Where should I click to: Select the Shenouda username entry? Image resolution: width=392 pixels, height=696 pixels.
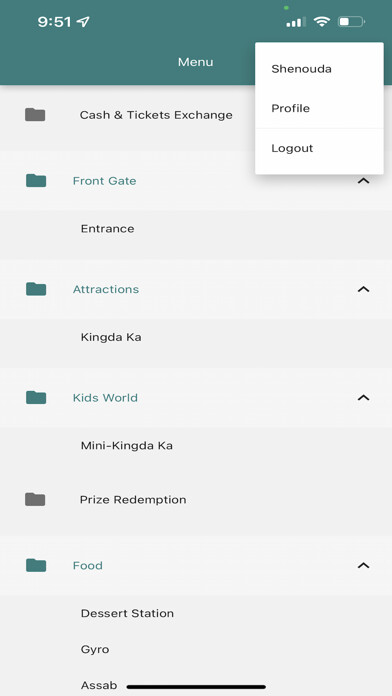tap(319, 69)
